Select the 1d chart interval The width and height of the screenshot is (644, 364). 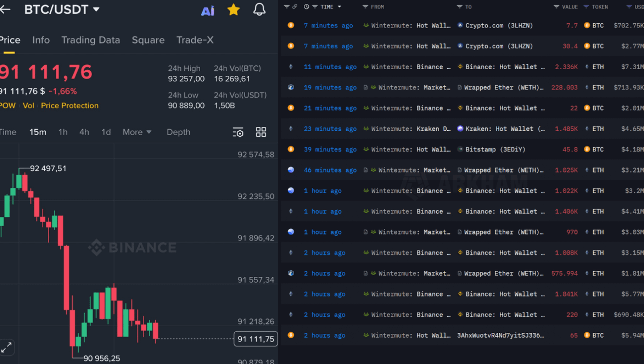(106, 132)
